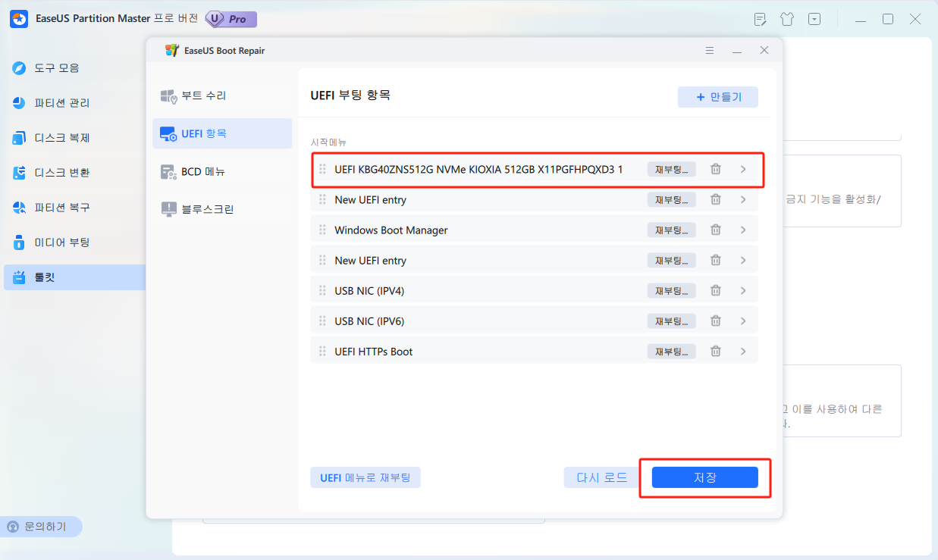Click 재부팅 for USB NIC (IPV6)
938x560 pixels.
coord(672,321)
